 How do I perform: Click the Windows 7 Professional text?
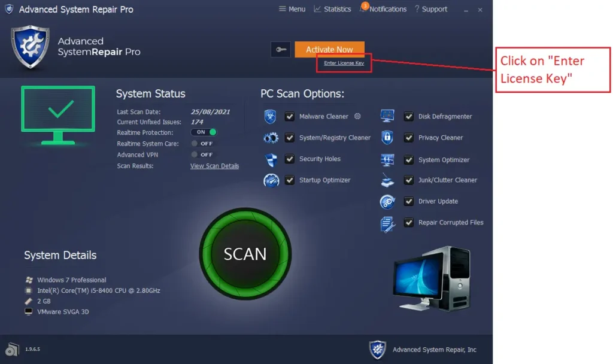[72, 280]
